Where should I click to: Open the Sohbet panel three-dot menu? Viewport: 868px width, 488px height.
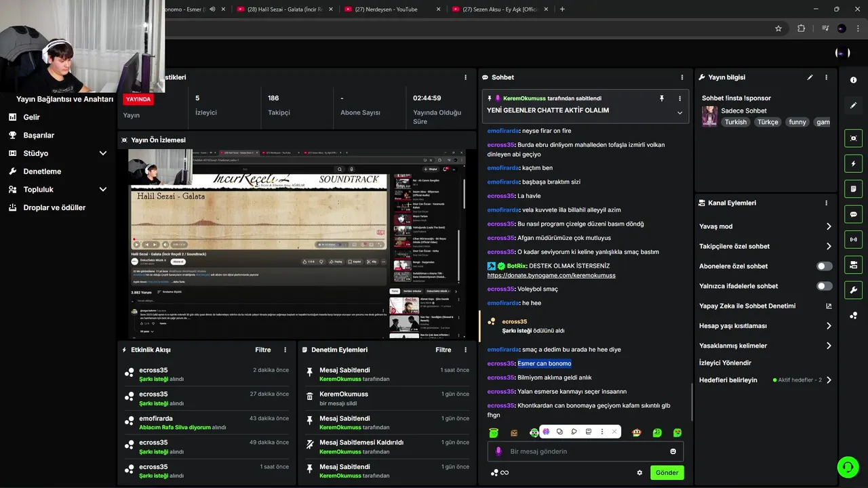tap(682, 77)
